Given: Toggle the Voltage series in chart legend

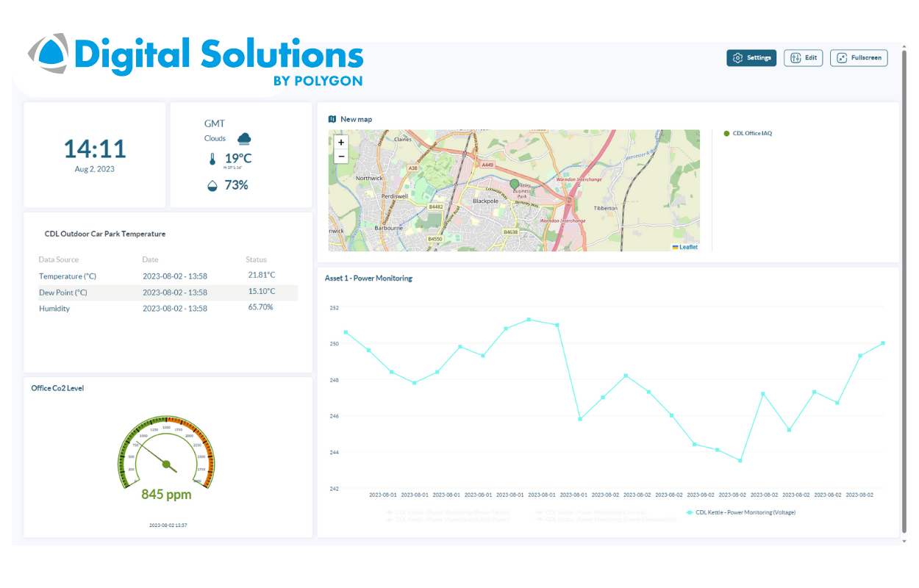Looking at the screenshot, I should (x=740, y=512).
